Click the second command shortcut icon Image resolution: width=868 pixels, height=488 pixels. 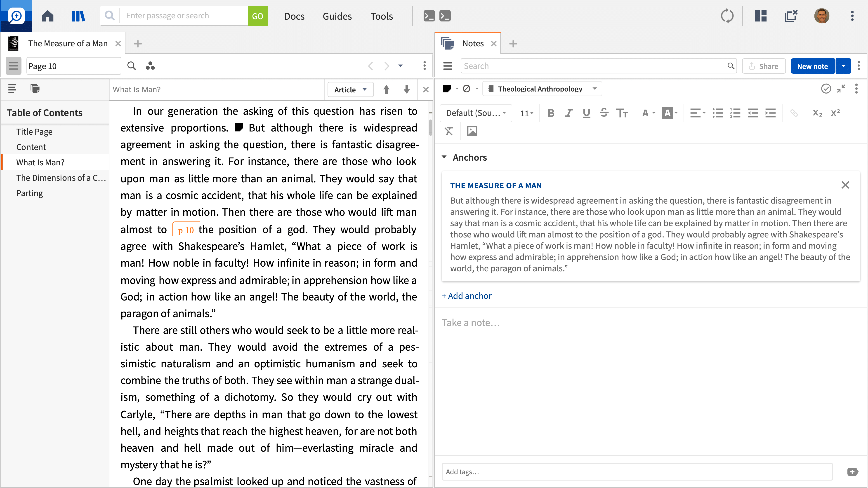[445, 16]
